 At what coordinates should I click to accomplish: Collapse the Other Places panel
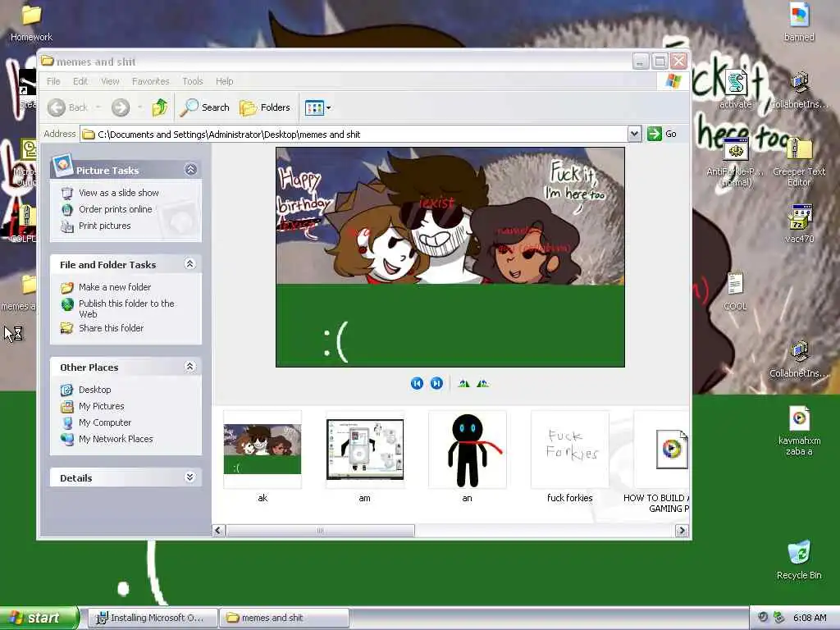[x=189, y=367]
